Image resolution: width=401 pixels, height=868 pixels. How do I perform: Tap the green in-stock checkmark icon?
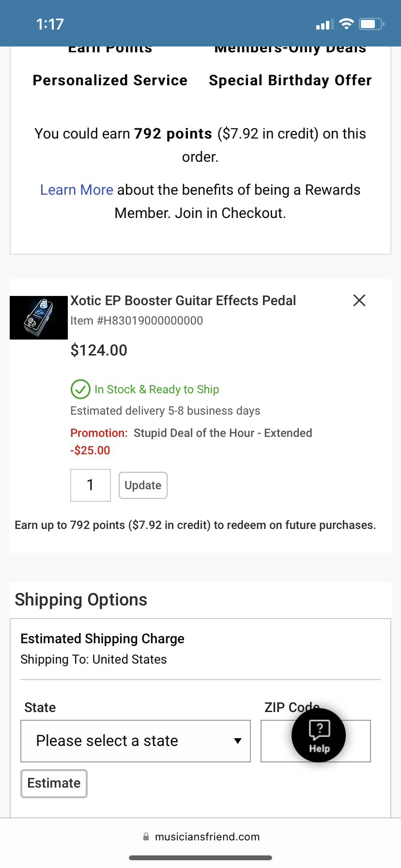(80, 389)
